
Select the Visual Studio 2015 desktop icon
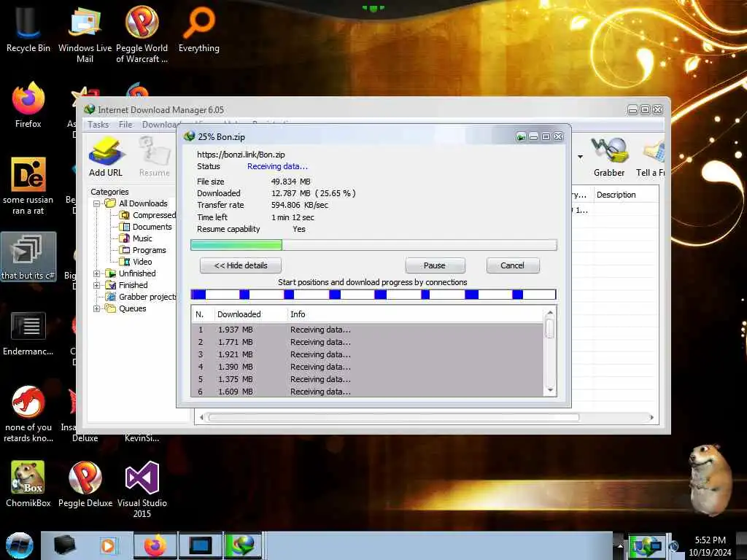point(142,489)
